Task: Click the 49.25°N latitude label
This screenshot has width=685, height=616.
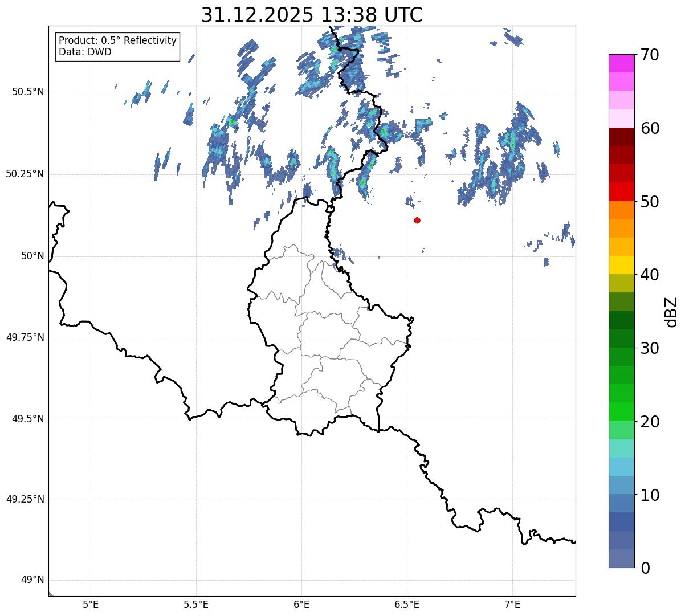Action: pyautogui.click(x=25, y=499)
